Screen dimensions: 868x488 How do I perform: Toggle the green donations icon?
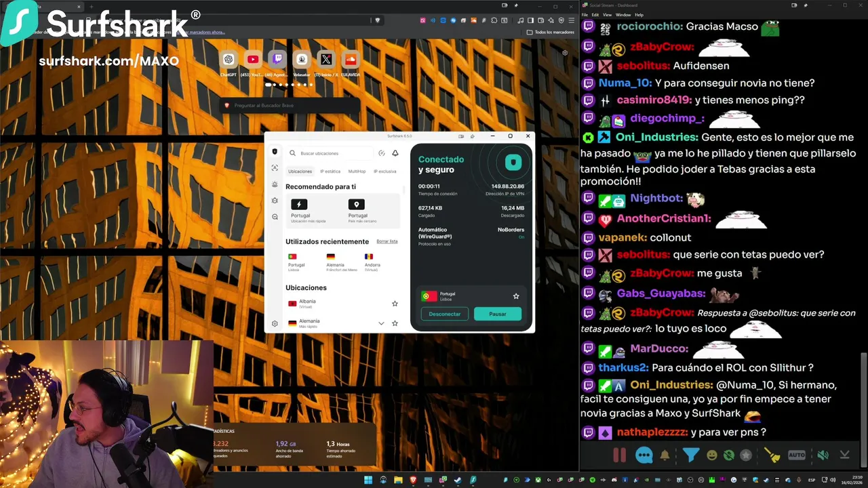[729, 455]
